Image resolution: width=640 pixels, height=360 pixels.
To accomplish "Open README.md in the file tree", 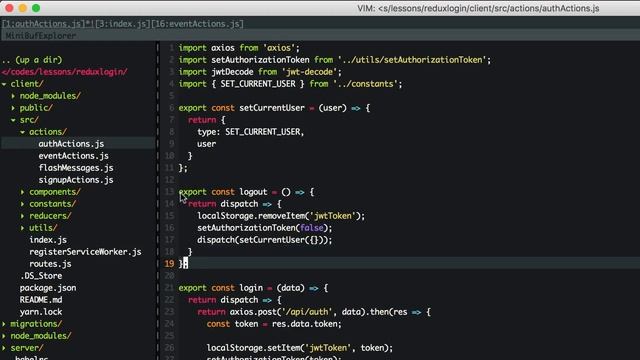I will tap(41, 300).
